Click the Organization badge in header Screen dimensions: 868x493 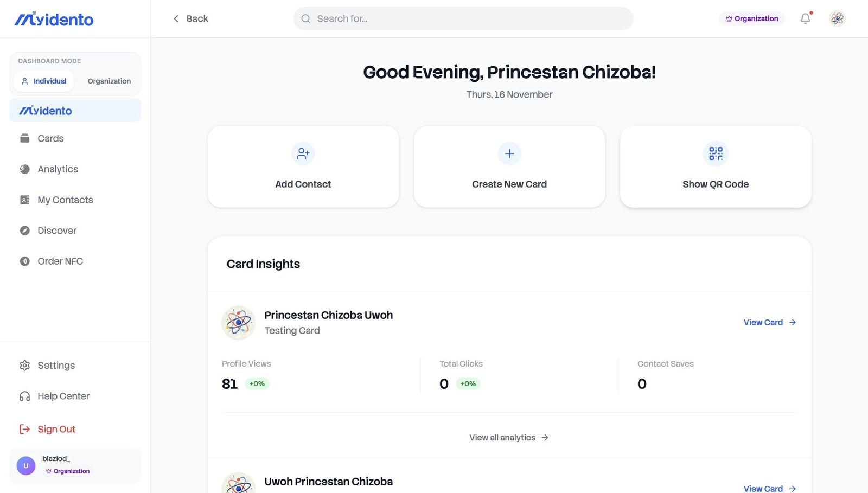coord(752,18)
